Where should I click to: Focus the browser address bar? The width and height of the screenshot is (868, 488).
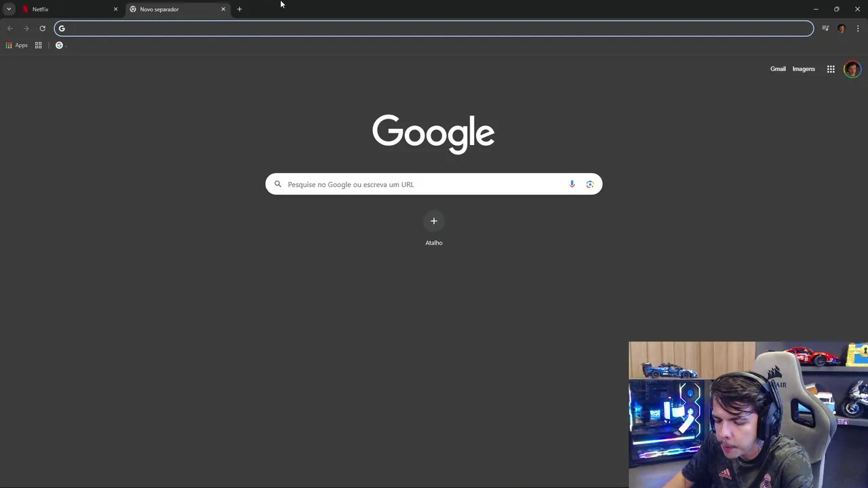[x=434, y=28]
